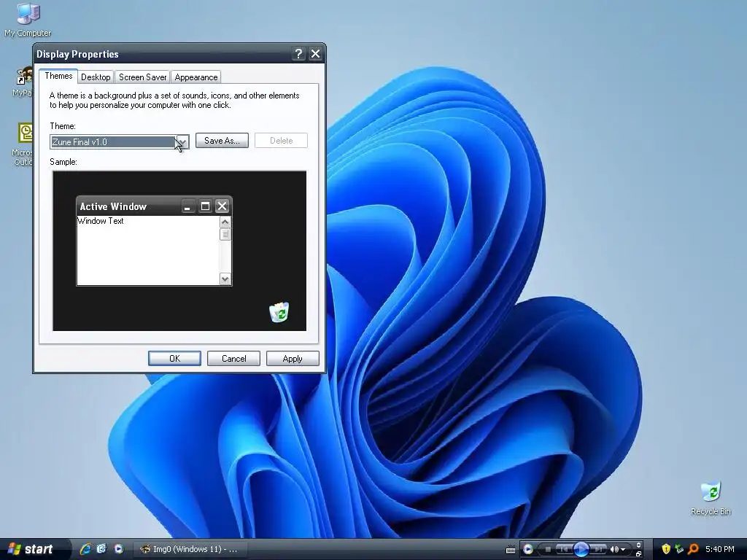Click the Save As... button
Image resolution: width=747 pixels, height=560 pixels.
(x=222, y=141)
